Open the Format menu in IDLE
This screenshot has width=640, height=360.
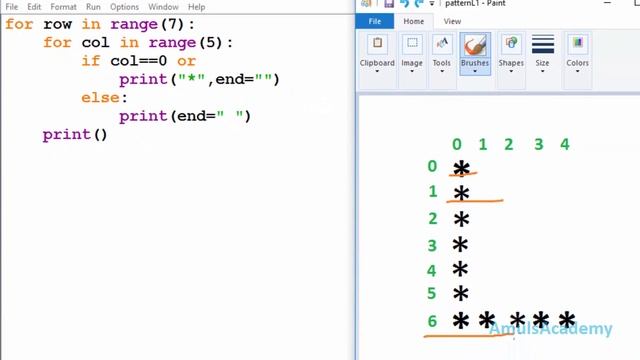[63, 7]
